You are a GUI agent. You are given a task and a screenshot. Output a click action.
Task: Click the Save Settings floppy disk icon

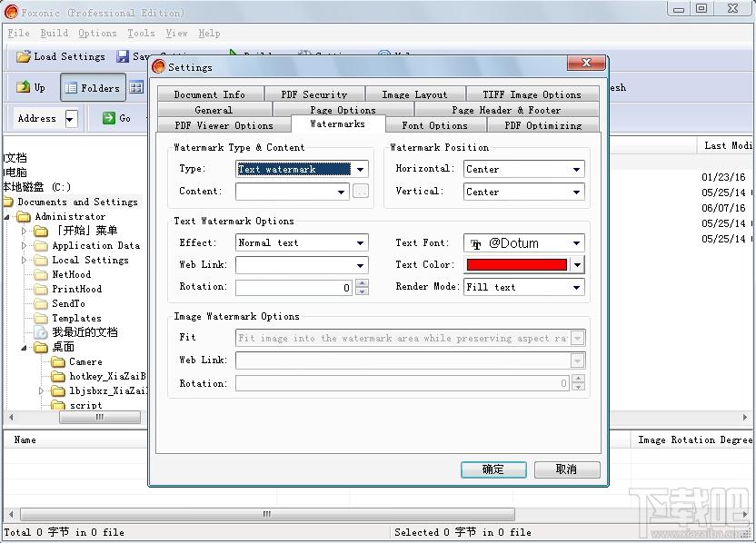click(123, 57)
